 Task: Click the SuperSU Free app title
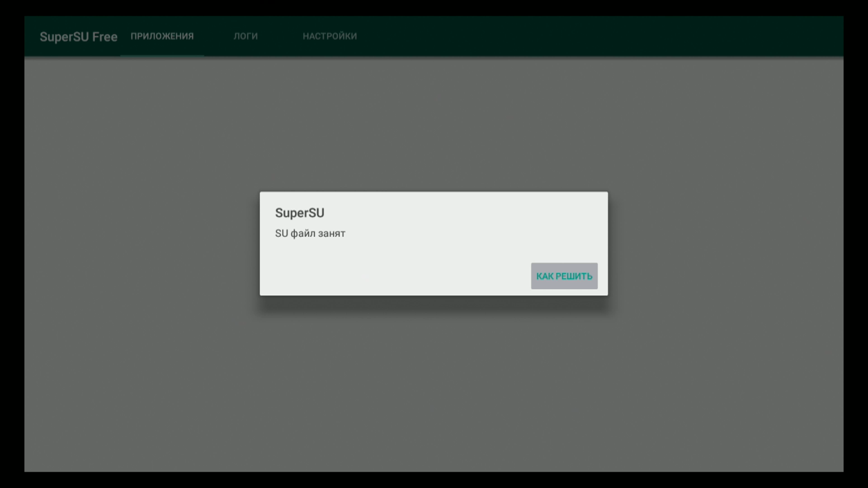tap(79, 37)
